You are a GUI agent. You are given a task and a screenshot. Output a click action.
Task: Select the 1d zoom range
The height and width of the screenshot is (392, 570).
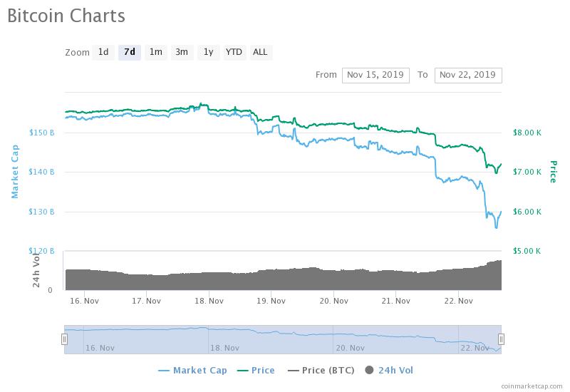pos(103,52)
